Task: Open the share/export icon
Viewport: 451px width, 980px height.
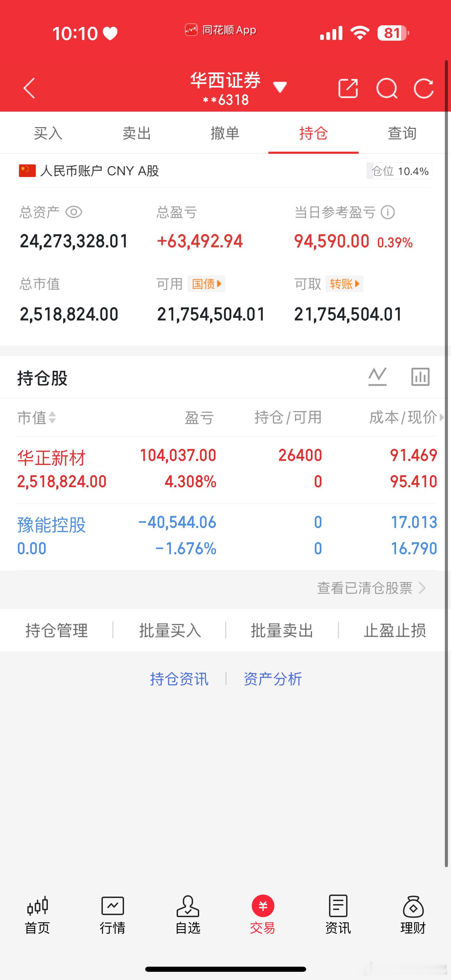Action: pos(348,88)
